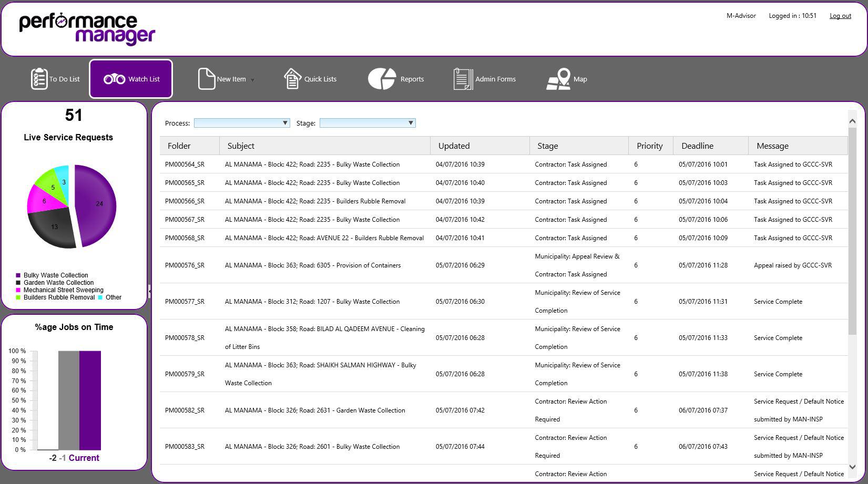Click the New Item blank page icon
The image size is (868, 484).
tap(207, 79)
